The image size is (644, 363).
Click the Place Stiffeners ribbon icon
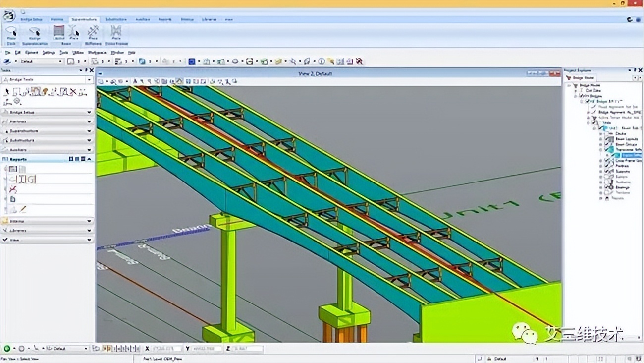click(93, 33)
